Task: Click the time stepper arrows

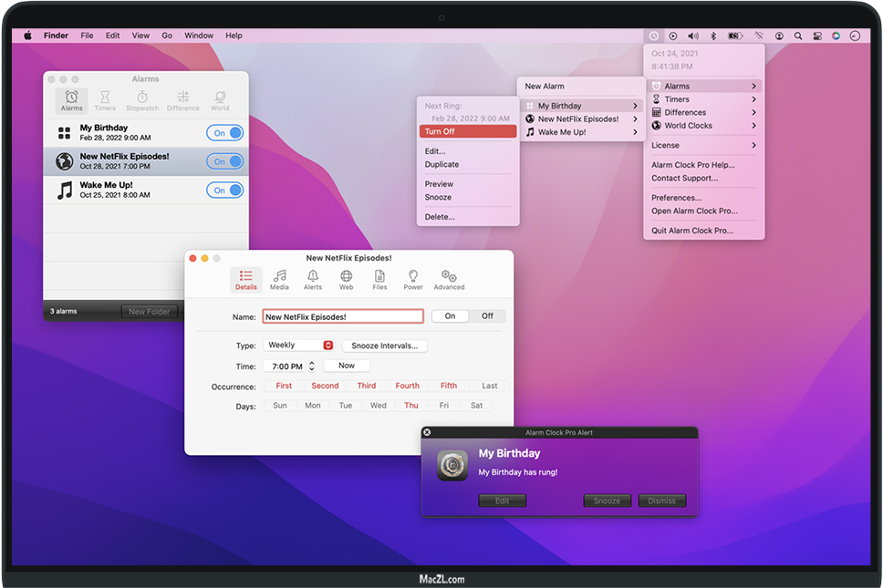Action: tap(312, 366)
